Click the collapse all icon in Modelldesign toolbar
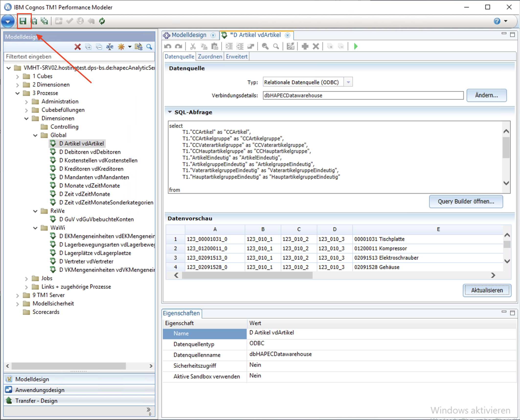520x420 pixels. [99, 47]
